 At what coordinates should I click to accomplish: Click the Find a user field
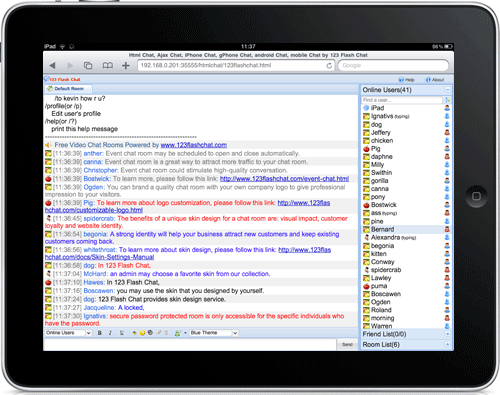click(402, 100)
